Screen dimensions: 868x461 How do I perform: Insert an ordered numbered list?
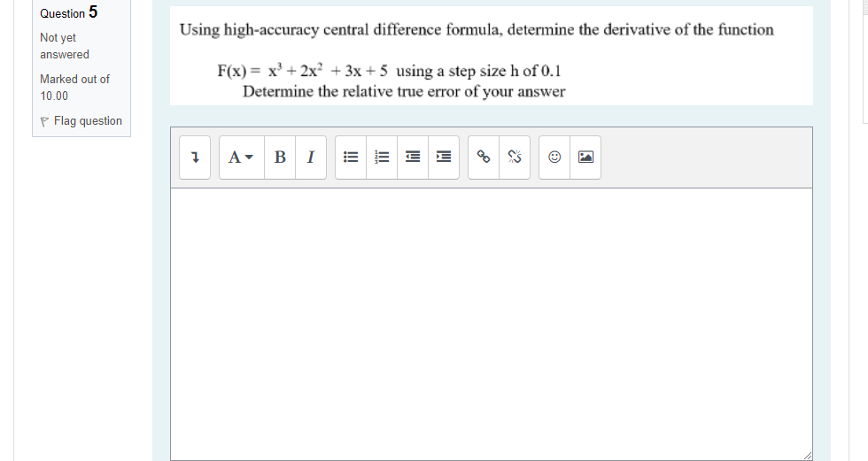pos(382,158)
